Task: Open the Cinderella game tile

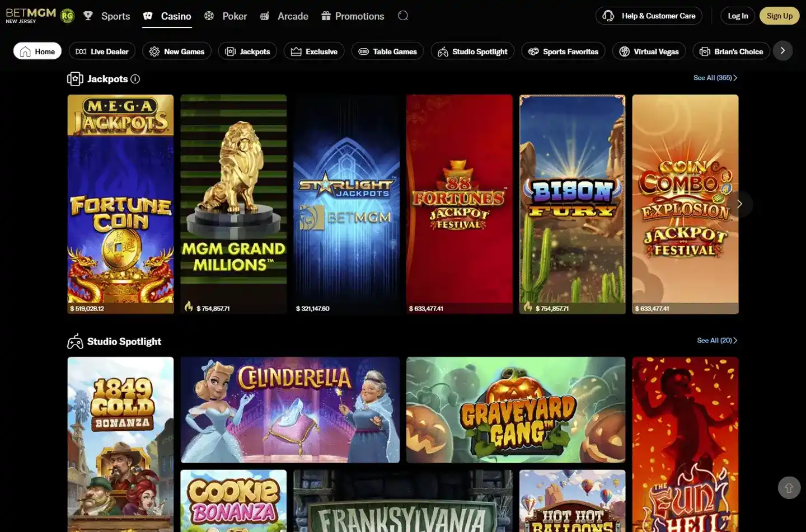Action: click(290, 409)
